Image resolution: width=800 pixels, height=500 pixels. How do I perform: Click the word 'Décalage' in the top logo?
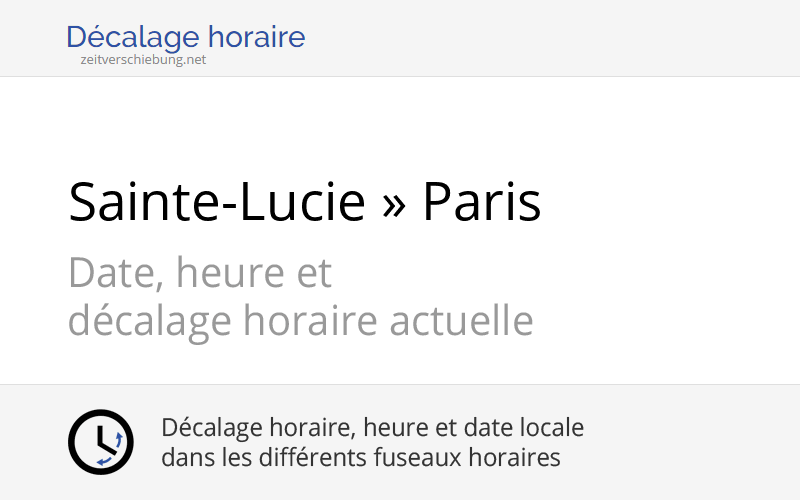(133, 38)
